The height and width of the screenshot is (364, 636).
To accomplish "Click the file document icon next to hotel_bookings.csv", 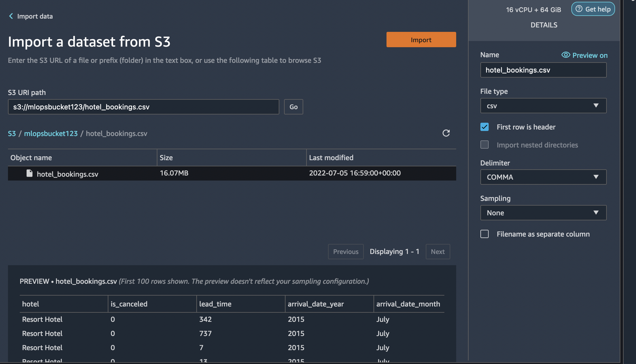I will (x=29, y=173).
